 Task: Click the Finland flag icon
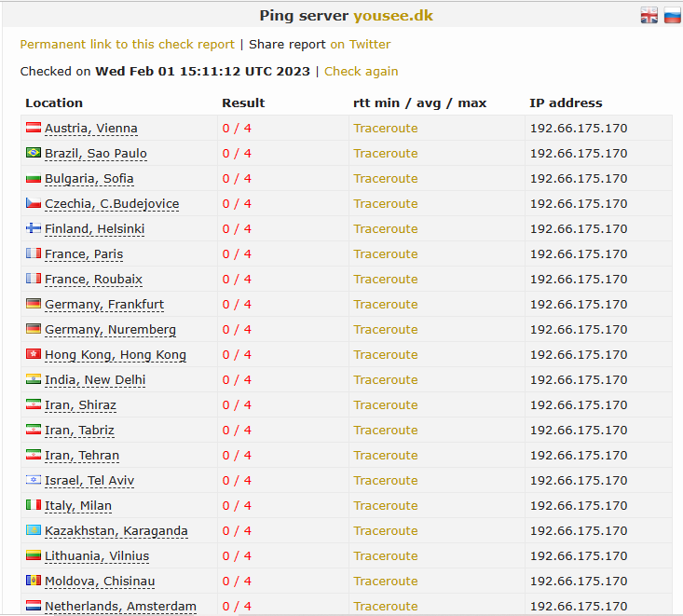[34, 228]
